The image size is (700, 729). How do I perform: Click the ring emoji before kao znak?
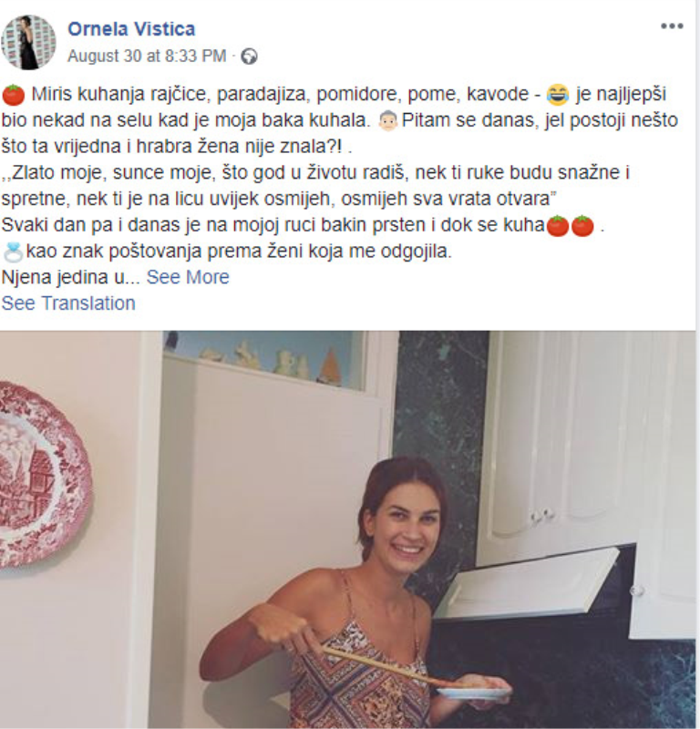(x=13, y=252)
